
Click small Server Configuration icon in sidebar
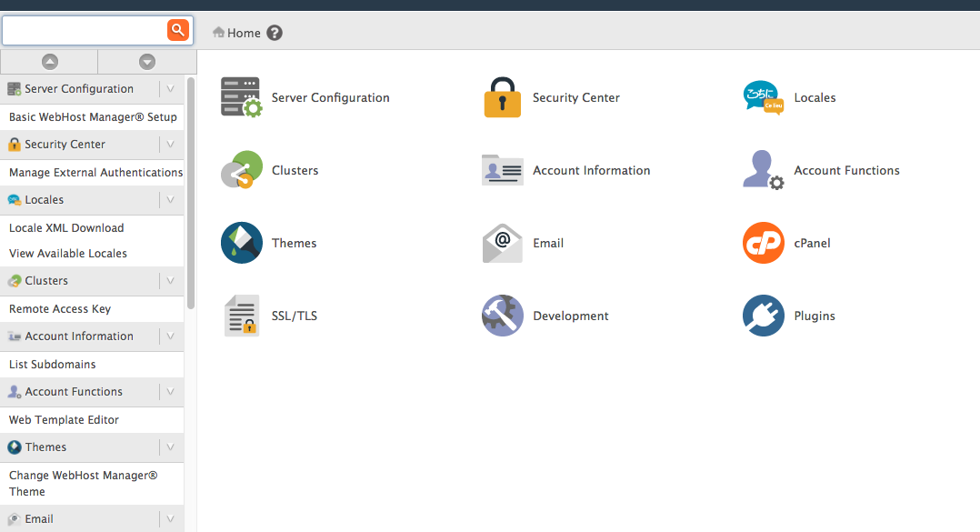tap(14, 89)
